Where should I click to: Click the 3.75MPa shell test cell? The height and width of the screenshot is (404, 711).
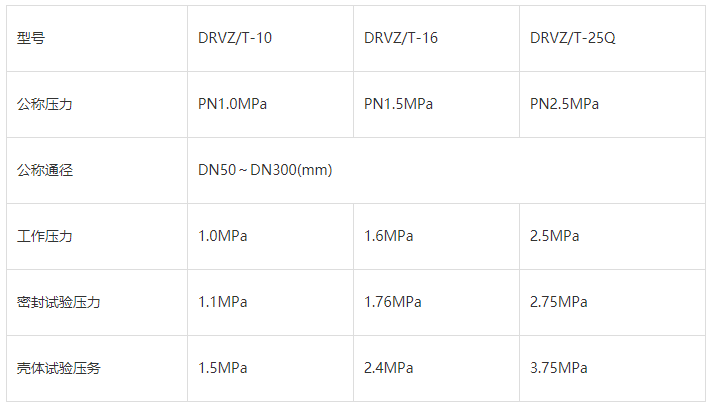[558, 368]
